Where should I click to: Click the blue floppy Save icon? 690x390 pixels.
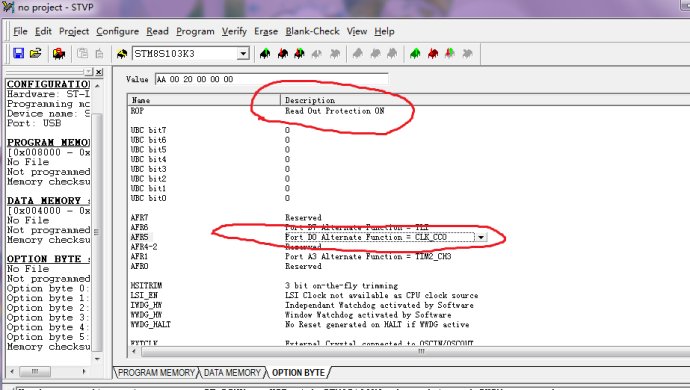18,53
